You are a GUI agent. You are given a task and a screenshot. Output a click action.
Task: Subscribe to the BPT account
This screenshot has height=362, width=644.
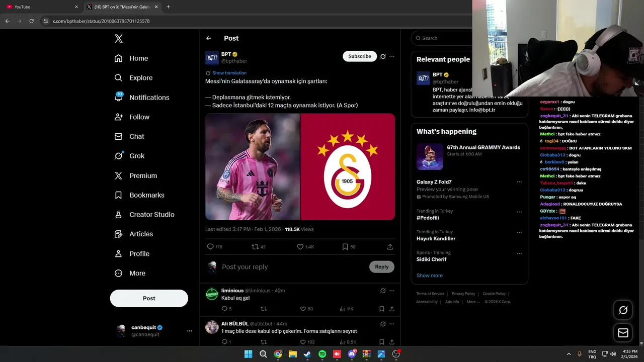360,56
